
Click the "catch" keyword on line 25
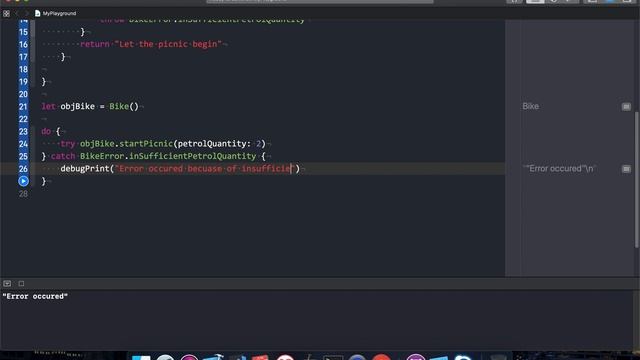[x=63, y=156]
